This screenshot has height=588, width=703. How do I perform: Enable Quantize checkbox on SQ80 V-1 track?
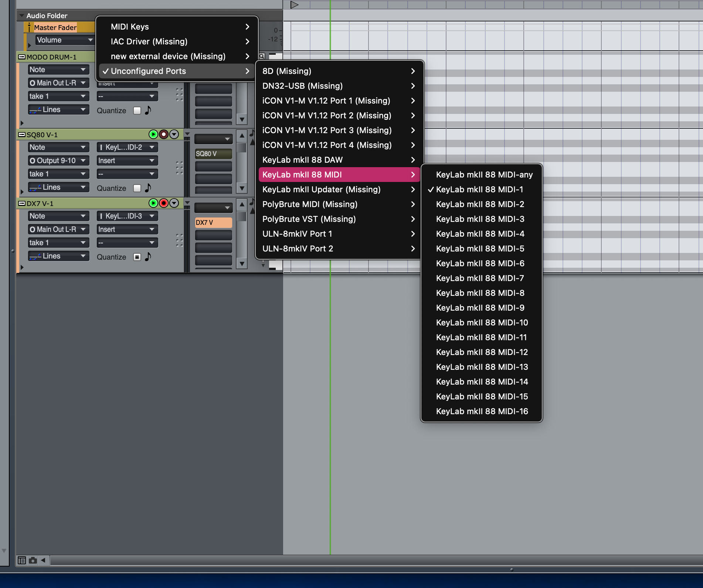point(137,188)
